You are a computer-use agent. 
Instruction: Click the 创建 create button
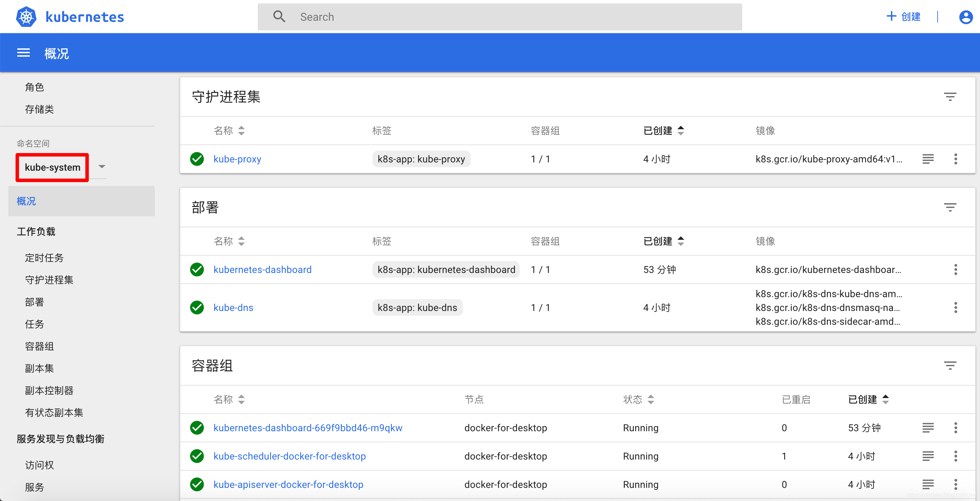pyautogui.click(x=904, y=17)
